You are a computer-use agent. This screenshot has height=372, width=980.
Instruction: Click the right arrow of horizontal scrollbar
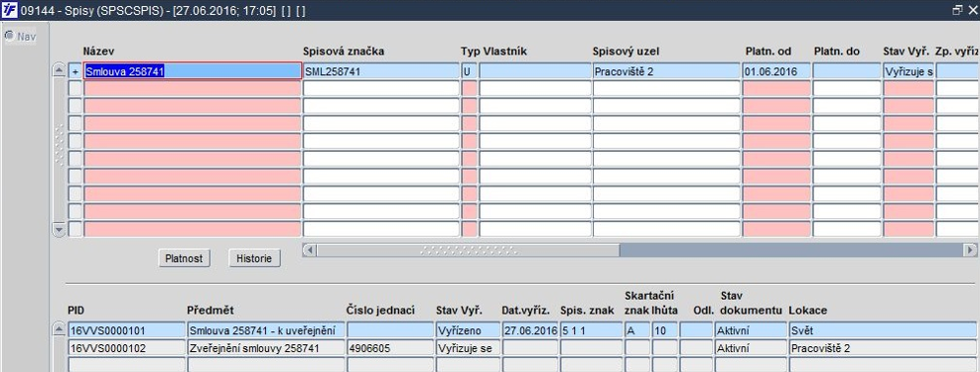[970, 250]
